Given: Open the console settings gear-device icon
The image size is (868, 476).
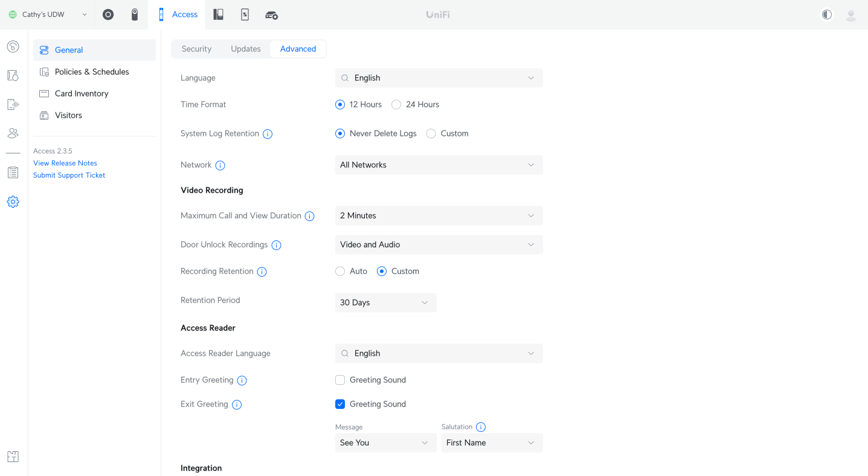Looking at the screenshot, I should [x=271, y=15].
